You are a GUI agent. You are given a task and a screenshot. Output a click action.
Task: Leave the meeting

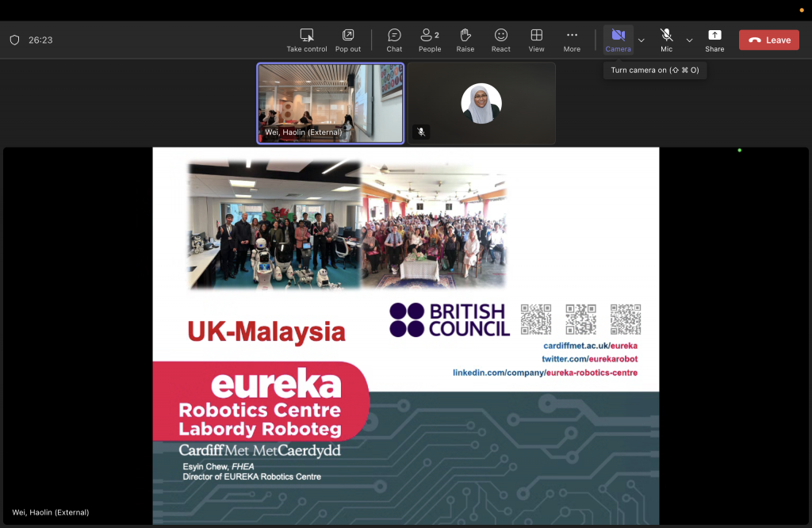point(769,40)
